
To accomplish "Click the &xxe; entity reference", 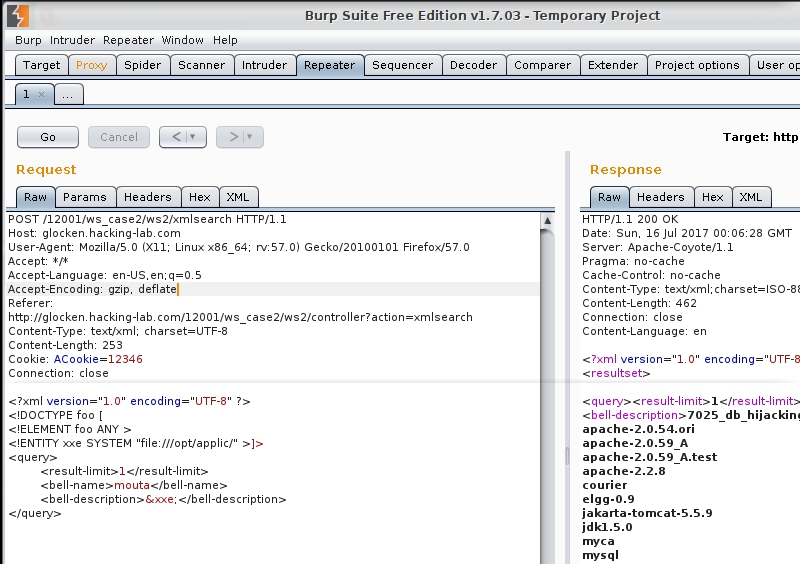I will 161,499.
